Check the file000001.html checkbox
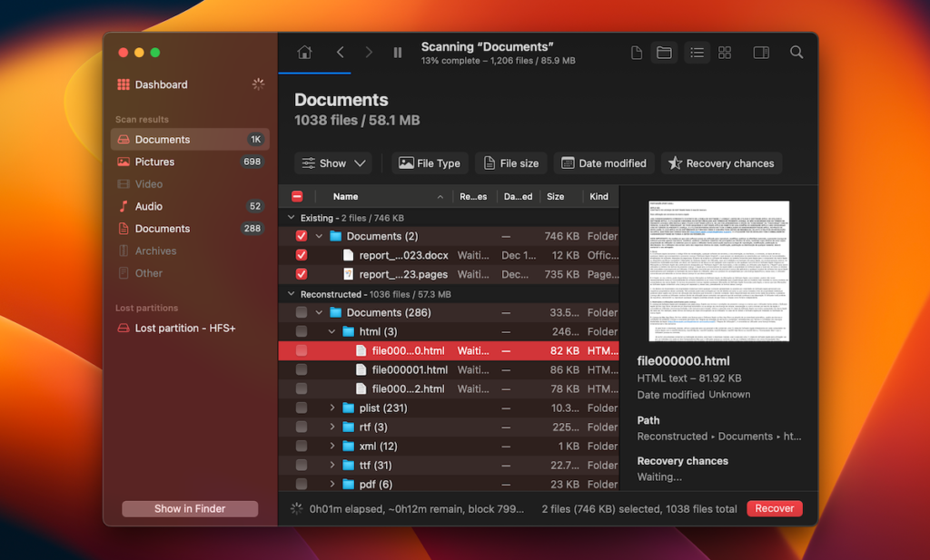This screenshot has height=560, width=930. [x=302, y=369]
